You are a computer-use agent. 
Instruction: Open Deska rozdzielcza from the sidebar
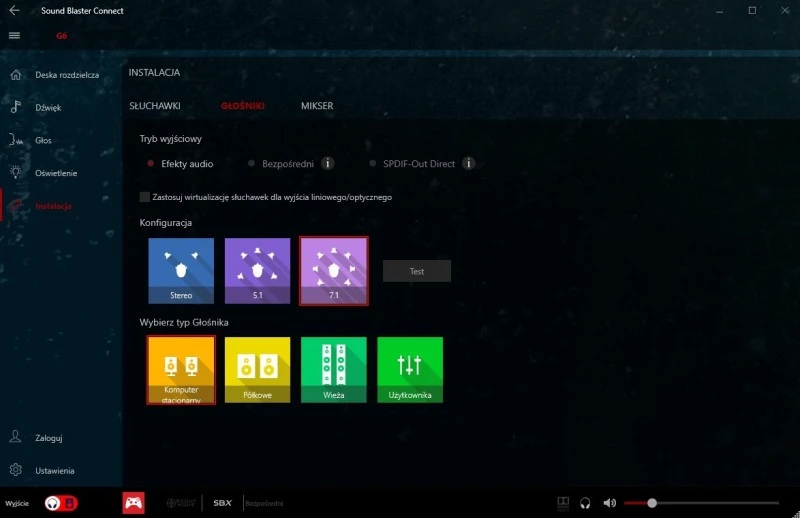(66, 75)
